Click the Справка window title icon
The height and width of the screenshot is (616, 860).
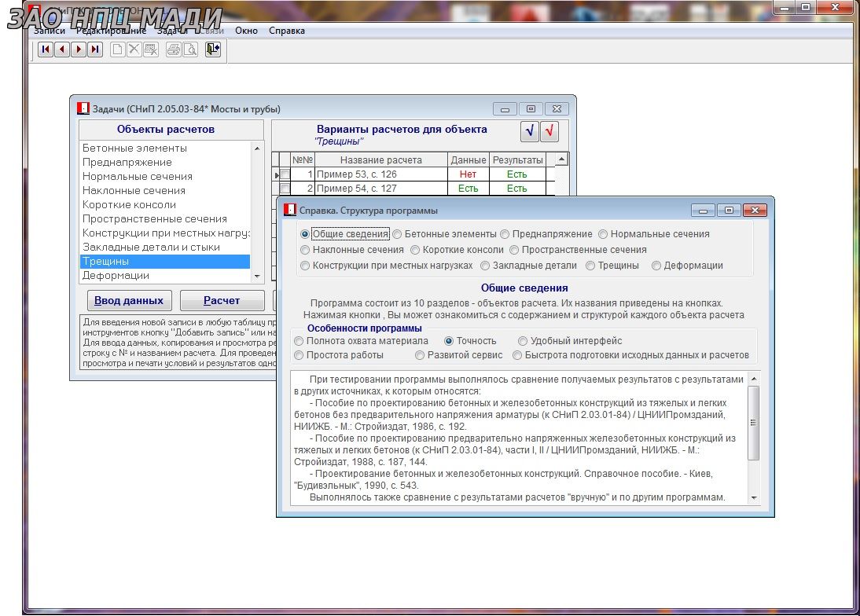pos(289,210)
